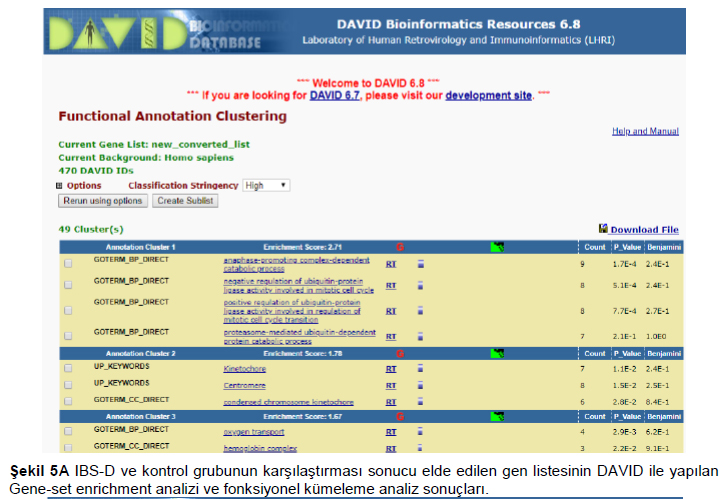Follow the development site link
The height and width of the screenshot is (499, 726).
(x=488, y=95)
